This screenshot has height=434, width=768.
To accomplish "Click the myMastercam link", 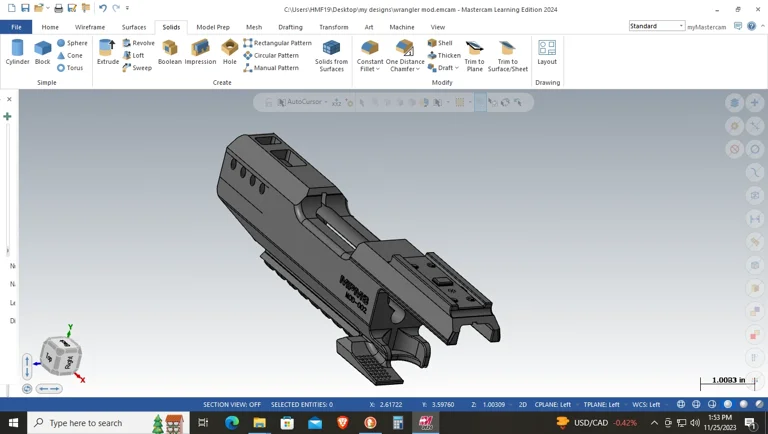I will (x=707, y=27).
